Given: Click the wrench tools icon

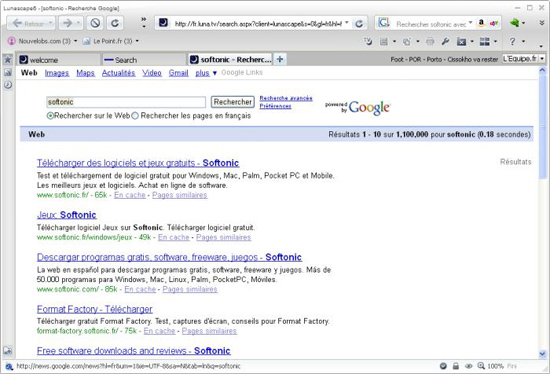Looking at the screenshot, I should click(x=445, y=41).
